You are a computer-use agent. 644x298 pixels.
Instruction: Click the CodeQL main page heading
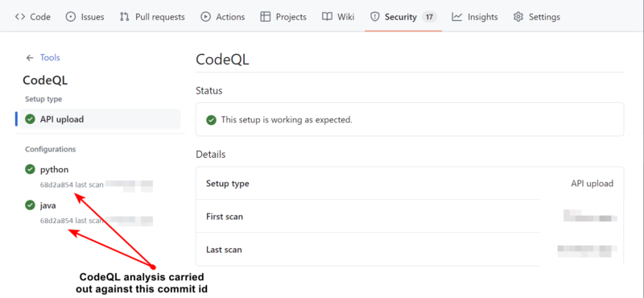pos(222,60)
